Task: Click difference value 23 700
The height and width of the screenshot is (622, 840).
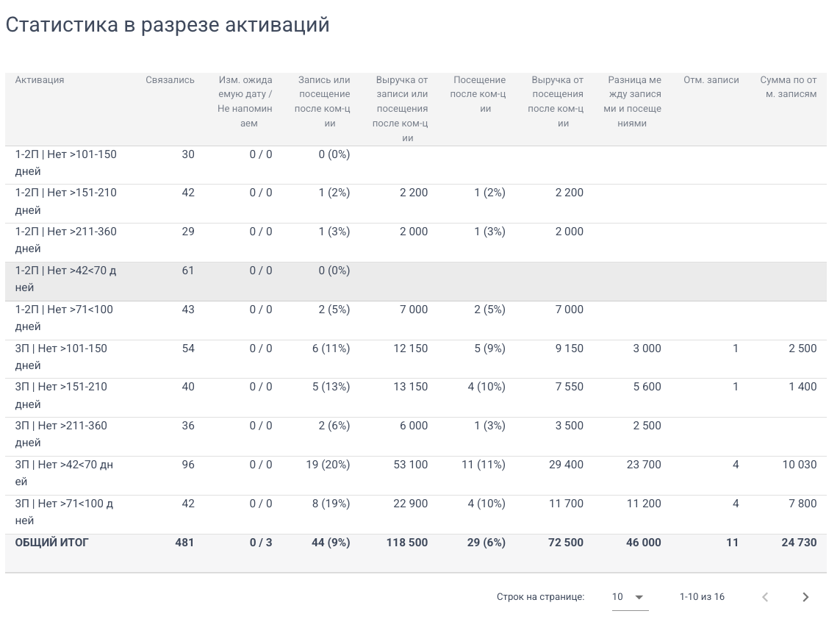Action: (x=644, y=465)
